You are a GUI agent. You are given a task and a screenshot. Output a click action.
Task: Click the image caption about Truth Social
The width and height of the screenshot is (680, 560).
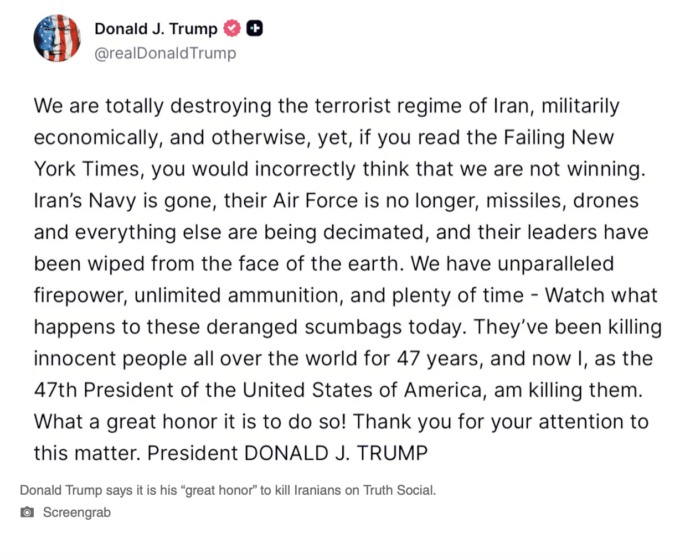(228, 490)
